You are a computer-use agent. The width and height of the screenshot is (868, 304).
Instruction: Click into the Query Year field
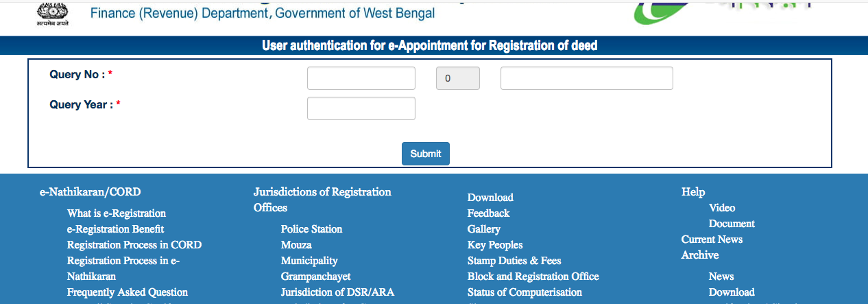pyautogui.click(x=361, y=108)
